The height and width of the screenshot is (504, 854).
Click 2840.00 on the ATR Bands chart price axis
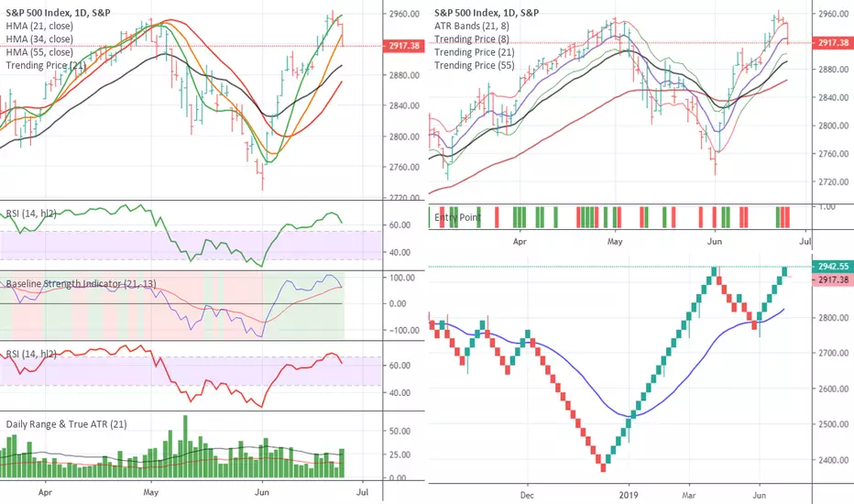(833, 97)
